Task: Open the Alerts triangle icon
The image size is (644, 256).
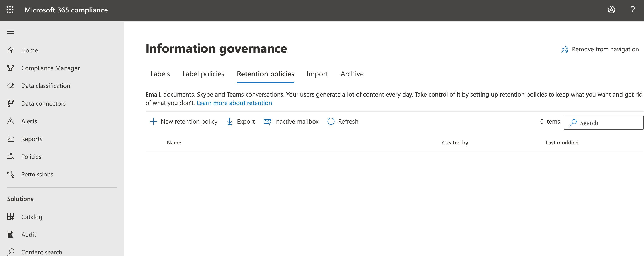Action: click(10, 121)
